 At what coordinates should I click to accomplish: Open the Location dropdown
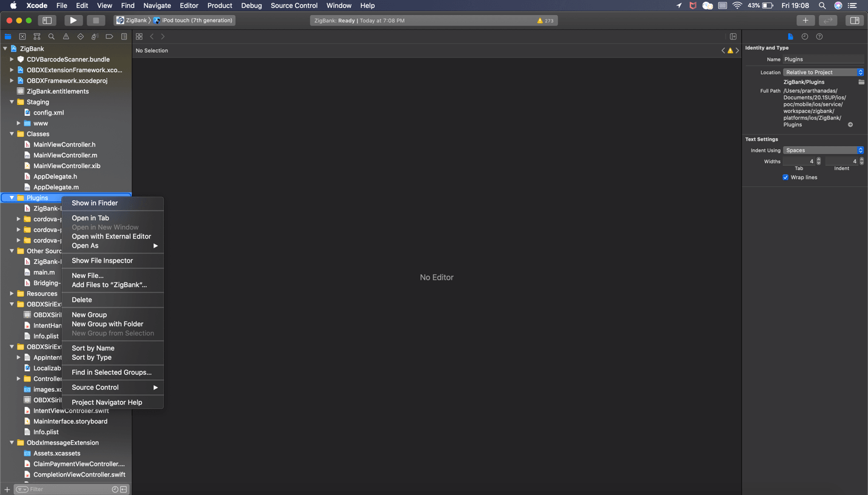(x=823, y=72)
